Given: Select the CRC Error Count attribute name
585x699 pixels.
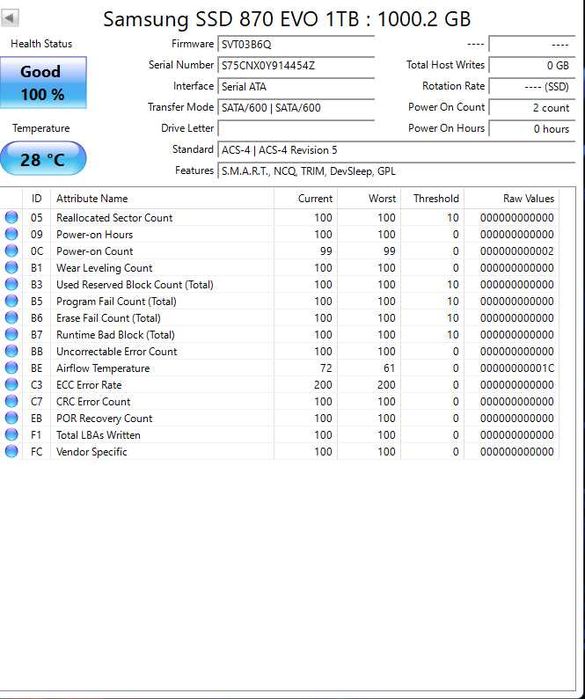Looking at the screenshot, I should (93, 402).
